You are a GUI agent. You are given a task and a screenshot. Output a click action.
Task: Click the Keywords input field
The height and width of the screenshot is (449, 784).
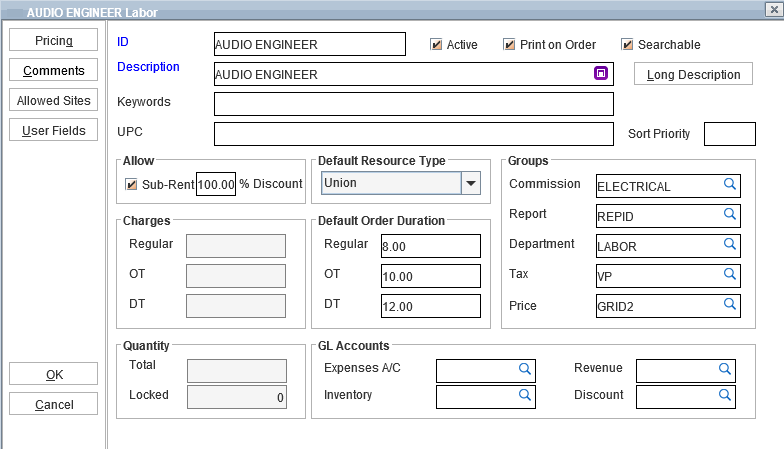413,104
